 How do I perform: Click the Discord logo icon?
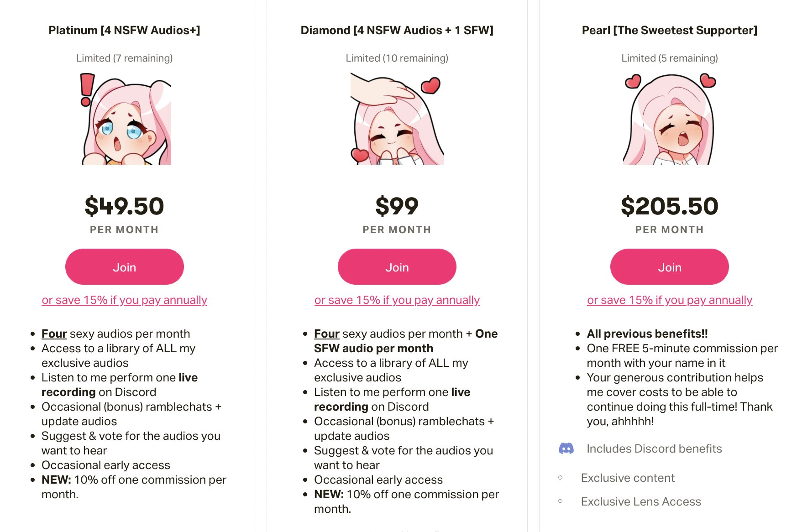pyautogui.click(x=566, y=449)
